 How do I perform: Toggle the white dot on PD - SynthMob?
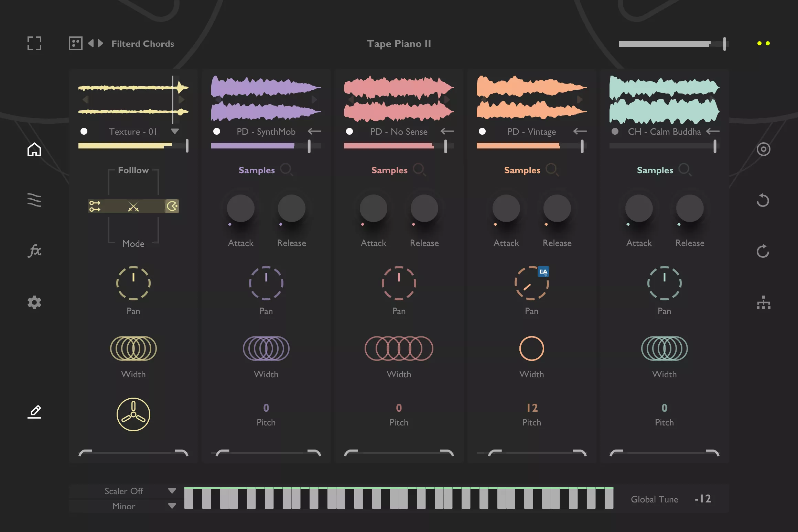(x=217, y=131)
